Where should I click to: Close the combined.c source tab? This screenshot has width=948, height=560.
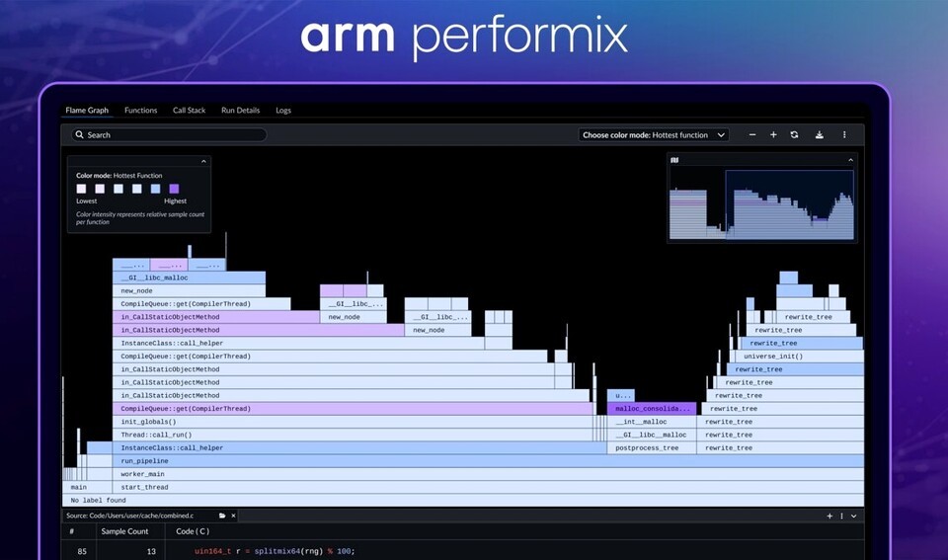(233, 516)
